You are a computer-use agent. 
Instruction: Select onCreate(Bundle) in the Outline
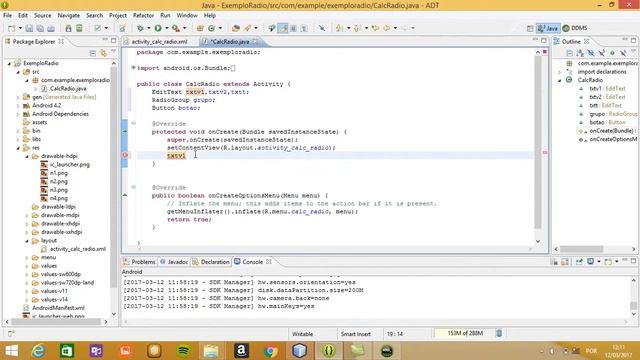[608, 131]
